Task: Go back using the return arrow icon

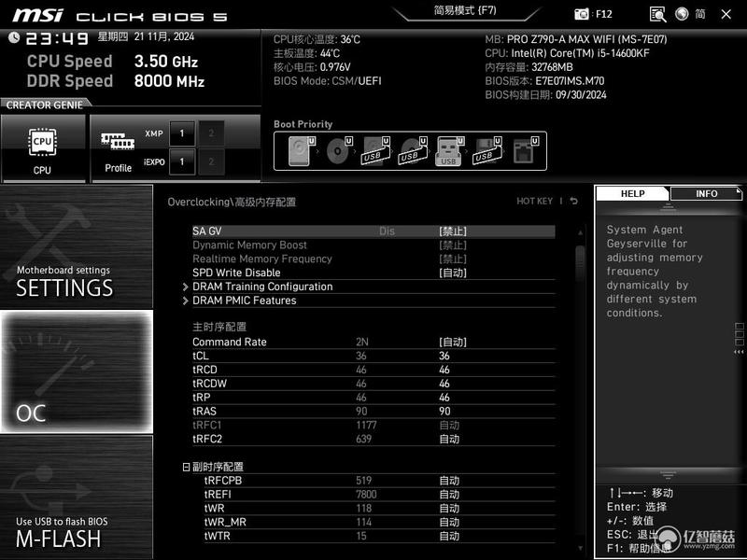Action: [x=574, y=201]
